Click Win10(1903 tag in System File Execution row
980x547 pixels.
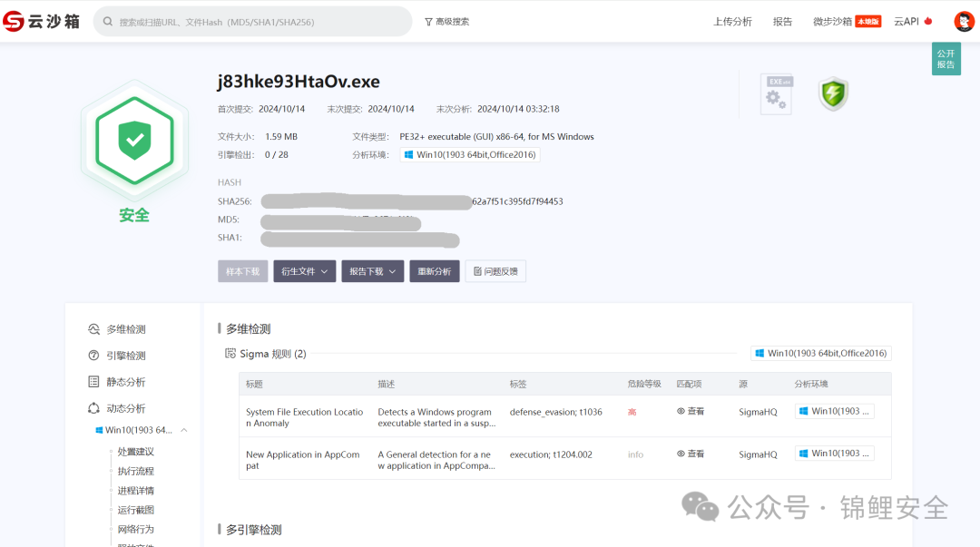[835, 411]
